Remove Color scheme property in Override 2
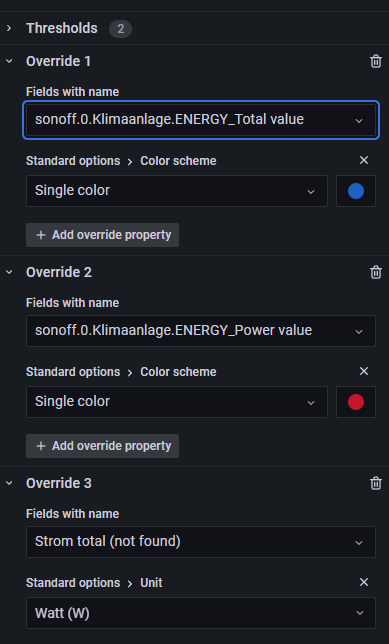Viewport: 389px width, 644px height. click(x=364, y=371)
